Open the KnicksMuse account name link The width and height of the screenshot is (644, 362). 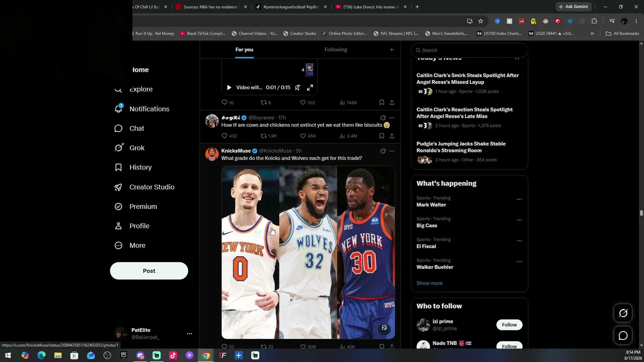click(x=236, y=151)
